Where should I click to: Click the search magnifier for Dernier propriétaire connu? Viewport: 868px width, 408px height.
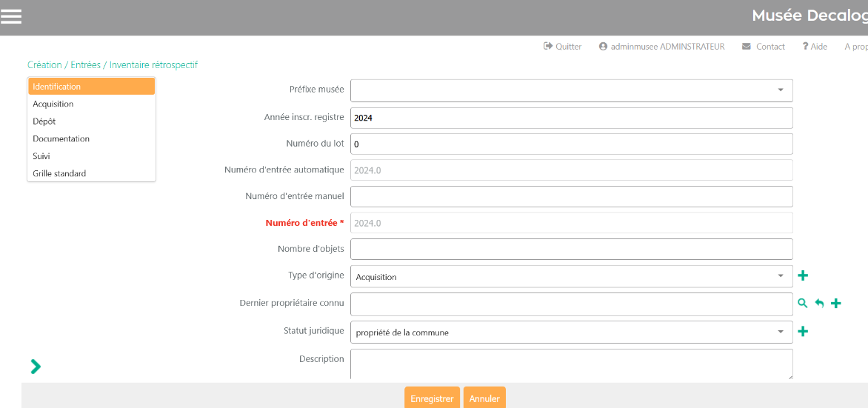(x=802, y=303)
